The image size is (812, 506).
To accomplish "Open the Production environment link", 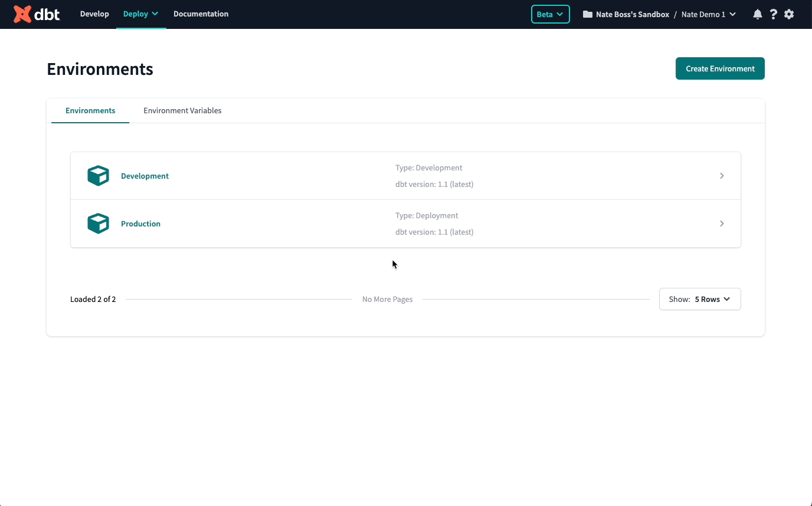I will coord(140,224).
